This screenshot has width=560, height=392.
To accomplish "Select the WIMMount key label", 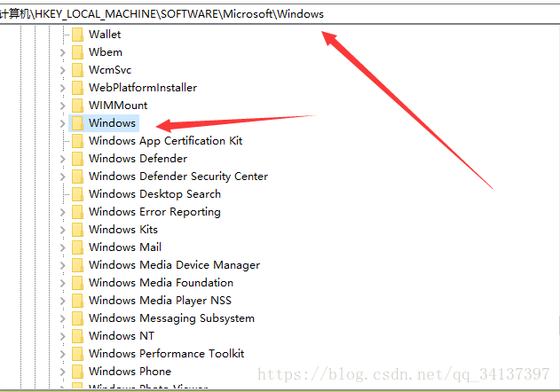I will pos(118,106).
